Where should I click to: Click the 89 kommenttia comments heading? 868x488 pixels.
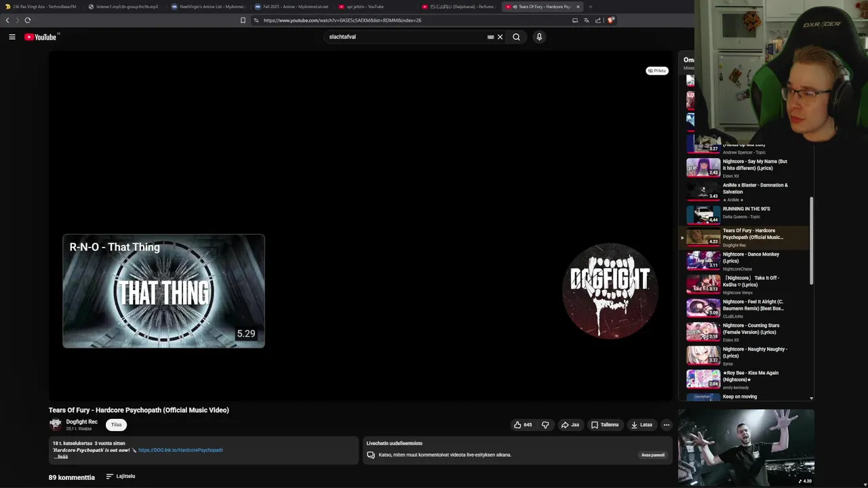click(72, 477)
